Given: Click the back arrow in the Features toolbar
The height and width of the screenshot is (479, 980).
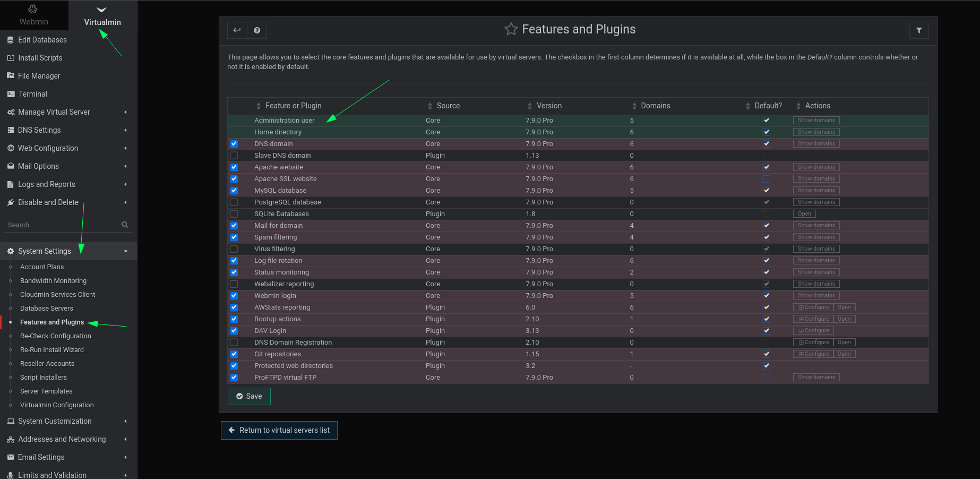Looking at the screenshot, I should (237, 30).
